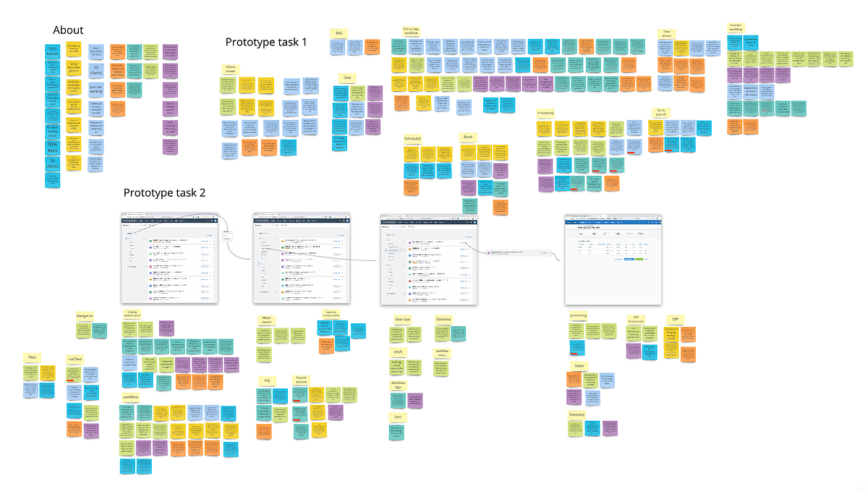This screenshot has height=491, width=868.
Task: Click the orange avatar square in the third screenshot list
Action: 409,249
